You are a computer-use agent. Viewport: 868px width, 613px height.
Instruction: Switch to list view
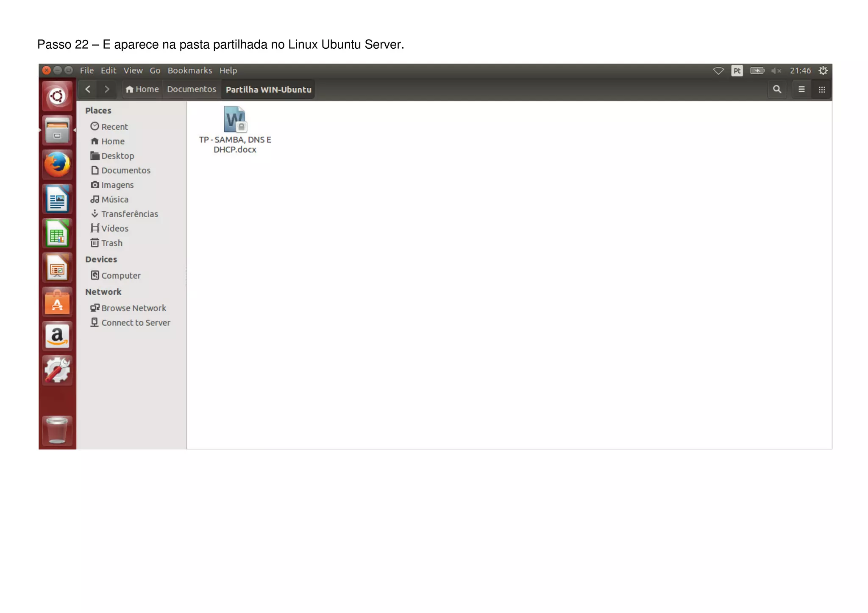pyautogui.click(x=801, y=89)
